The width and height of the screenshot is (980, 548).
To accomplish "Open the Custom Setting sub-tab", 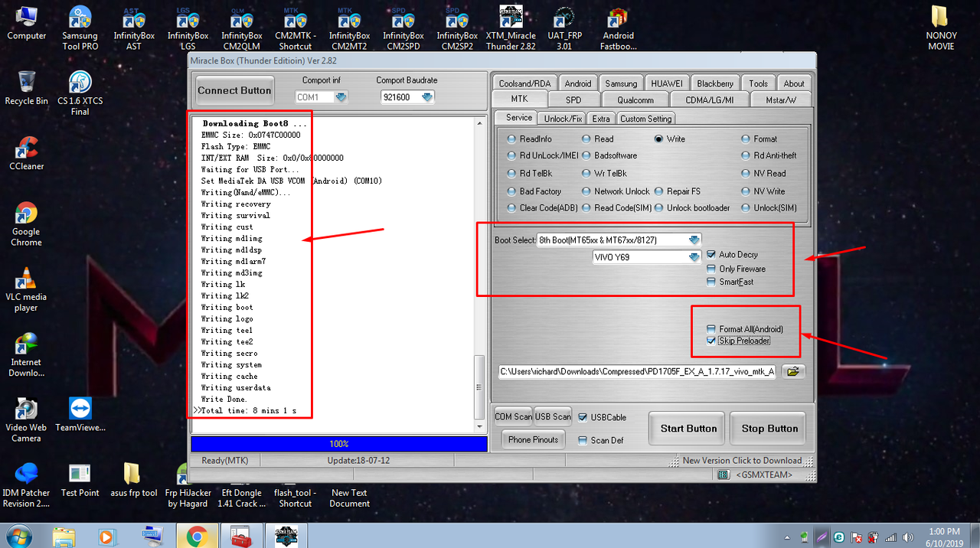I will 645,119.
